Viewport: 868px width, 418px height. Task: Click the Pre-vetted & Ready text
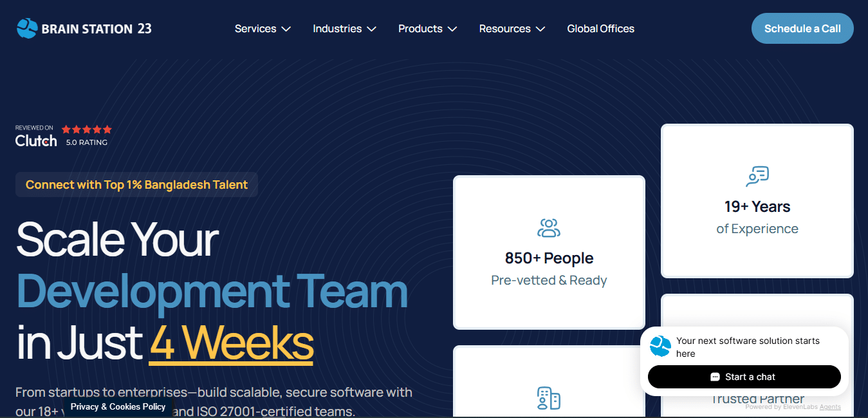[549, 280]
